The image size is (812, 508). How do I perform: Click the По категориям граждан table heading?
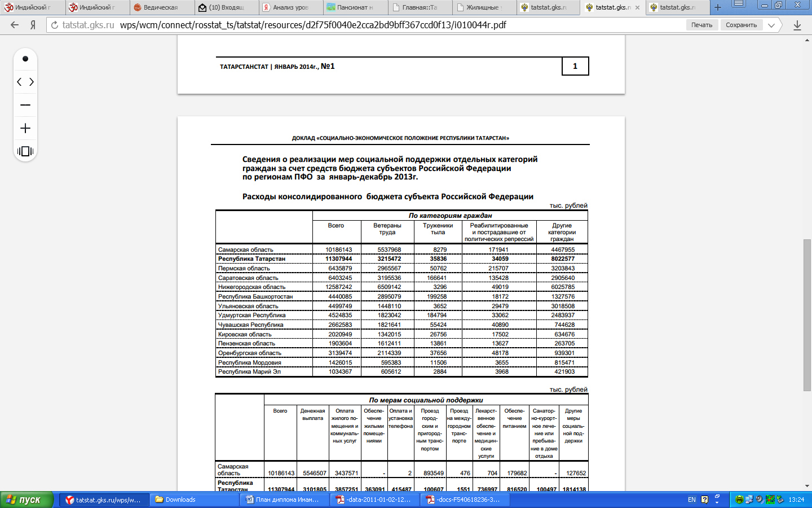(x=450, y=216)
